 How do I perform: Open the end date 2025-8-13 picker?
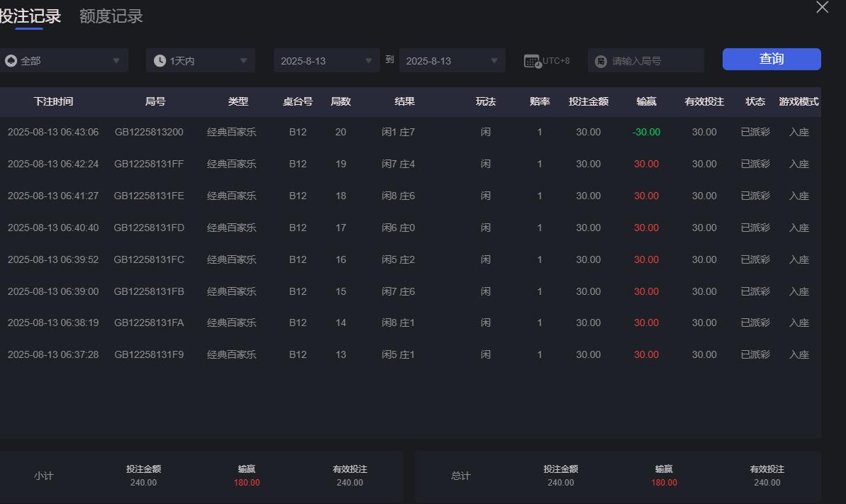[x=452, y=60]
